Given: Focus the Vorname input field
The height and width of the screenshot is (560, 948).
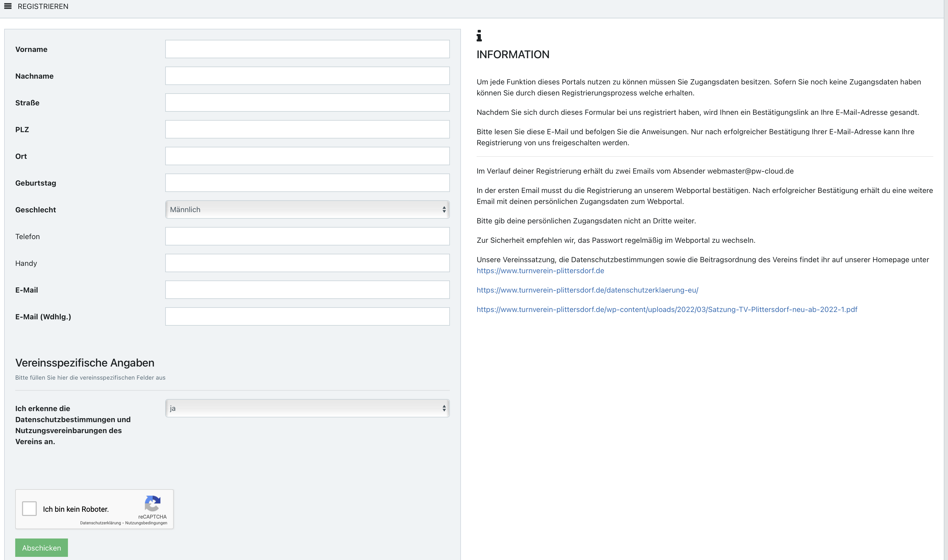Looking at the screenshot, I should pos(307,49).
